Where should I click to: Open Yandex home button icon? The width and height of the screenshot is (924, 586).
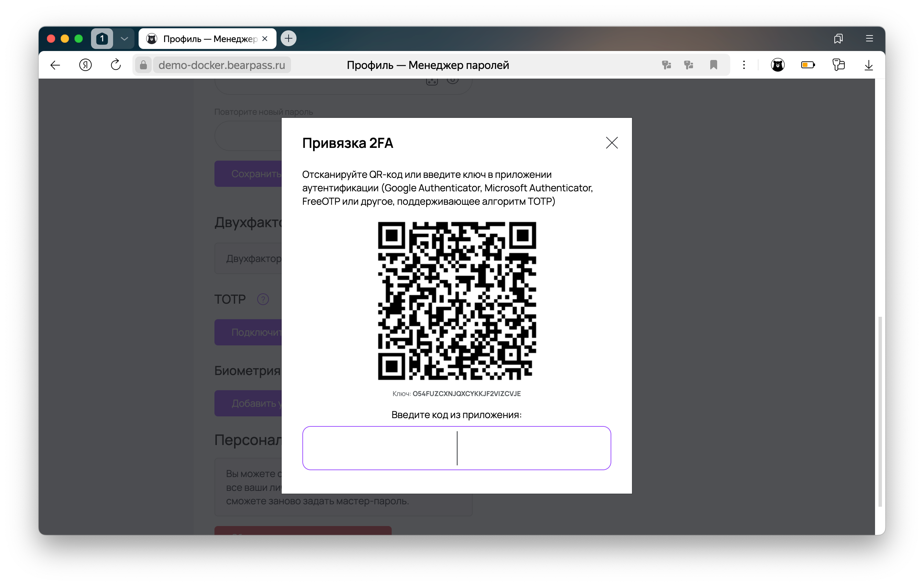point(85,65)
